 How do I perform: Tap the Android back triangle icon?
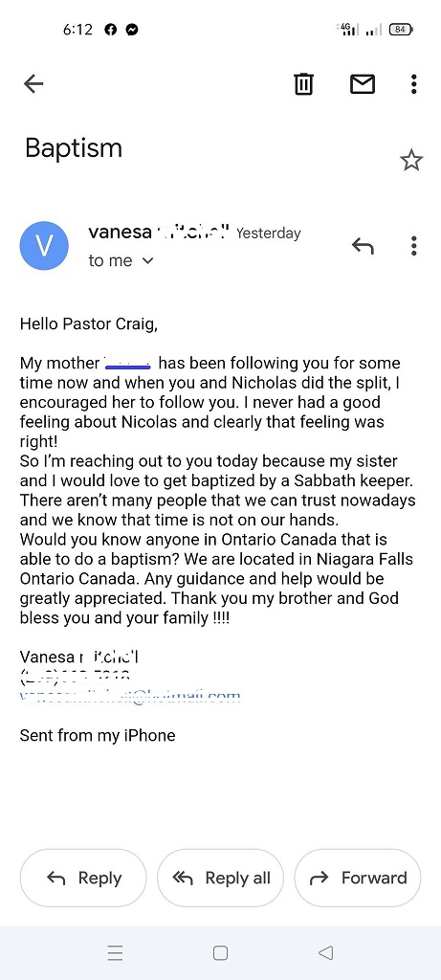(325, 952)
